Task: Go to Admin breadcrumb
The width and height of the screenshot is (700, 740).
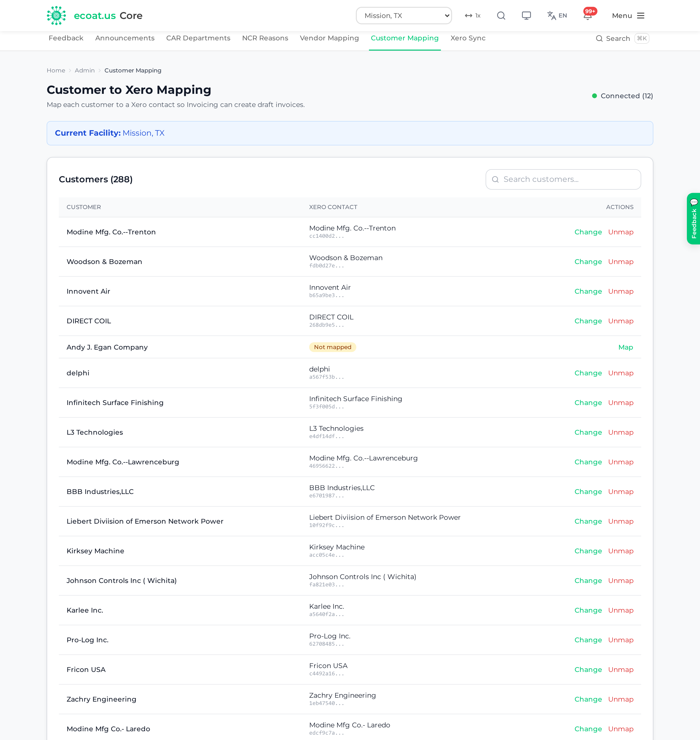Action: pyautogui.click(x=85, y=70)
